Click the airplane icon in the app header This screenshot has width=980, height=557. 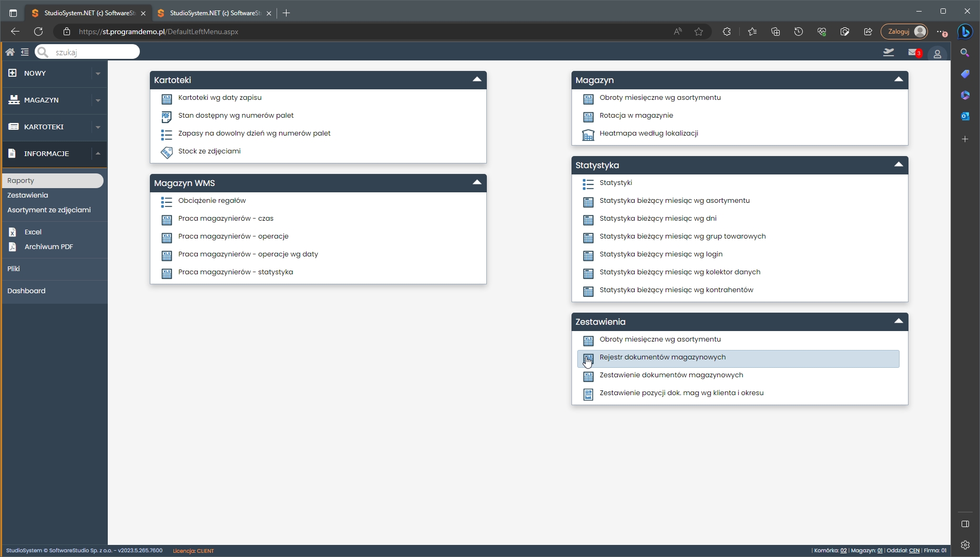pos(889,52)
